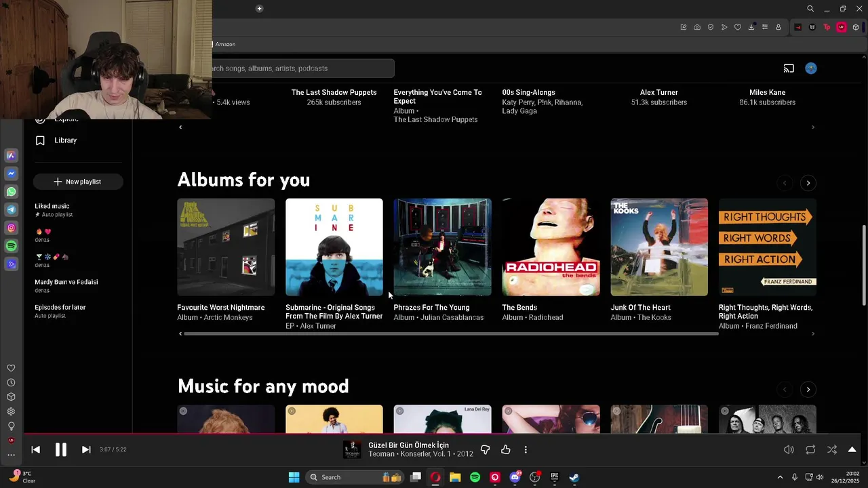Open Amazon bookmark in bookmarks bar
The width and height of the screenshot is (868, 488).
coord(225,44)
